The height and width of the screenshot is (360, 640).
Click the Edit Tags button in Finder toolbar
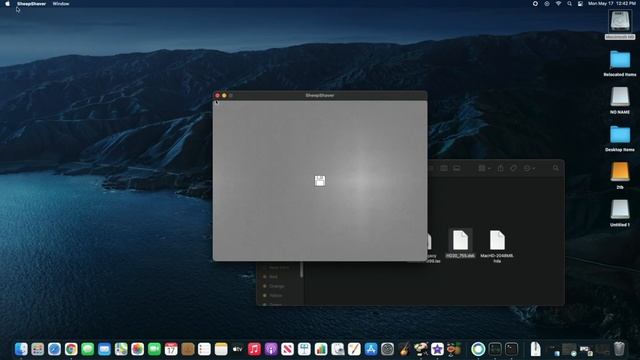513,168
